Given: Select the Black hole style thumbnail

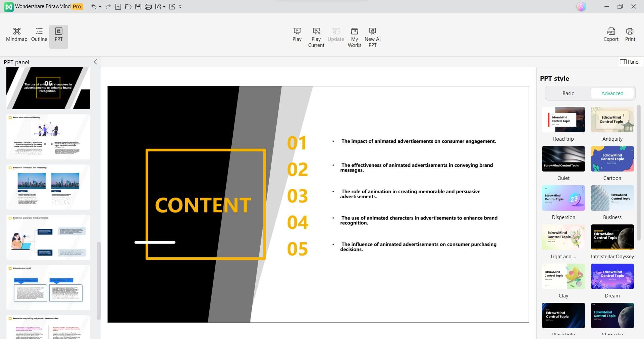Looking at the screenshot, I should pyautogui.click(x=563, y=316).
